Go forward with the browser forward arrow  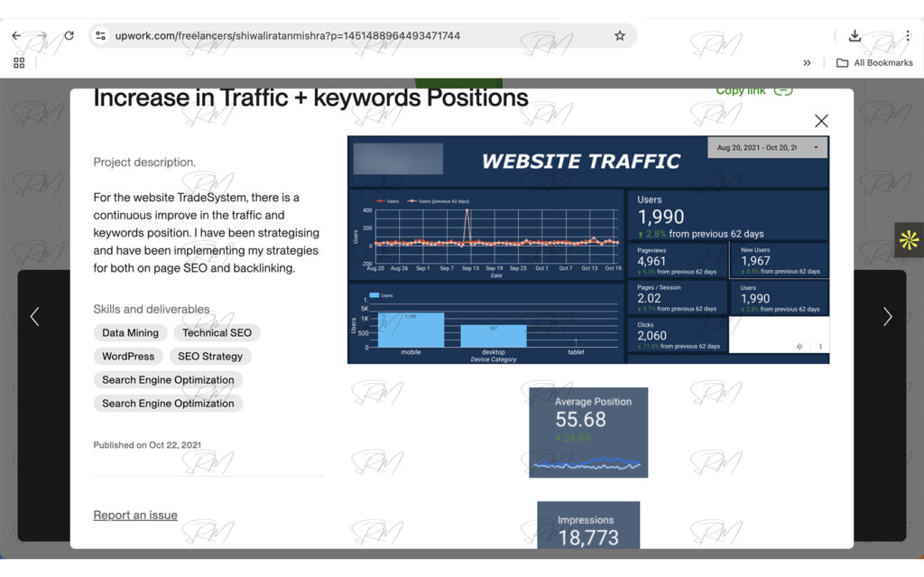(42, 35)
